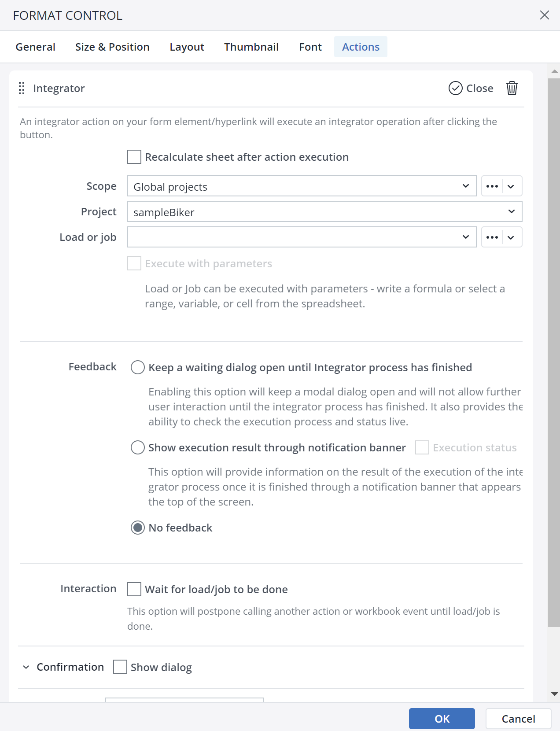Open the Scope dropdown showing Global projects

click(x=302, y=186)
